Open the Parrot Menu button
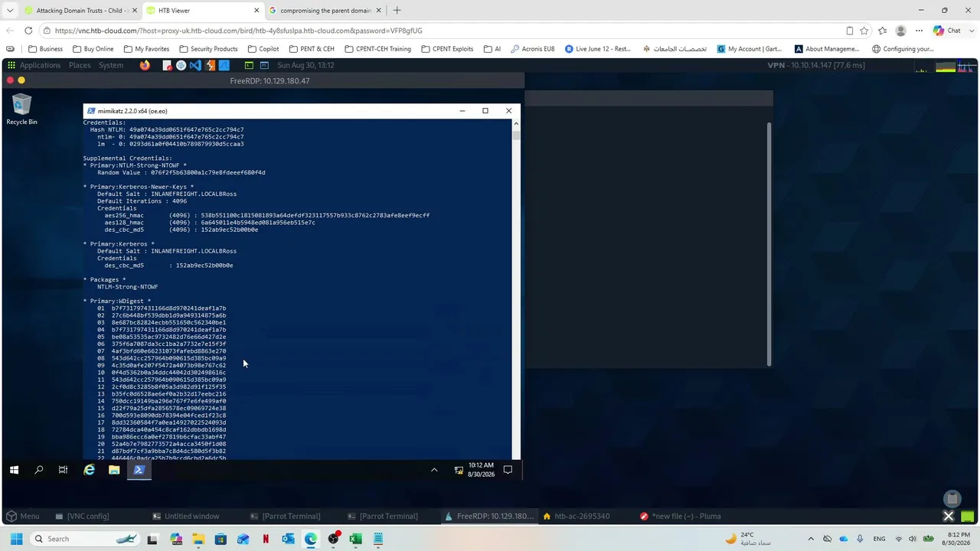Viewport: 980px width, 551px height. [22, 516]
